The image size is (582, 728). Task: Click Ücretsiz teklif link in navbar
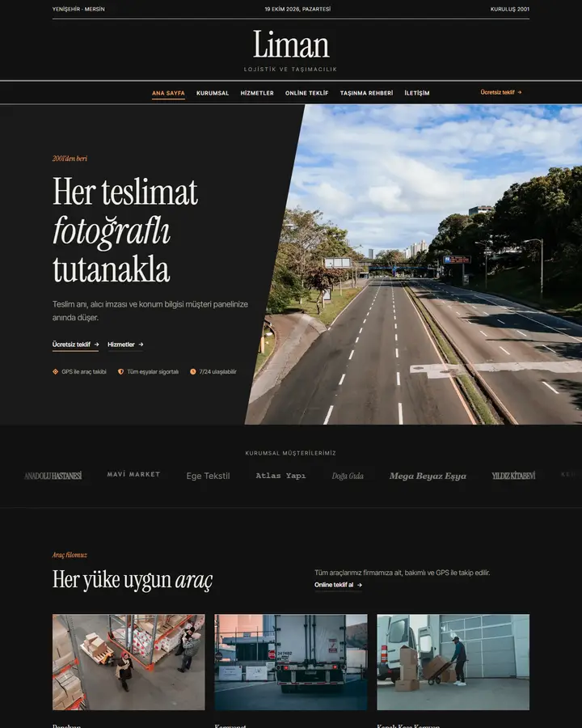501,92
